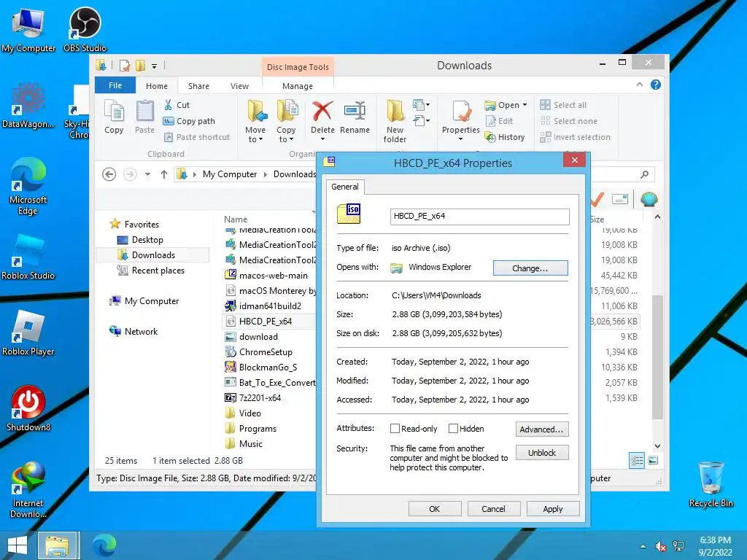Select Desktop under Favorites

coord(141,240)
